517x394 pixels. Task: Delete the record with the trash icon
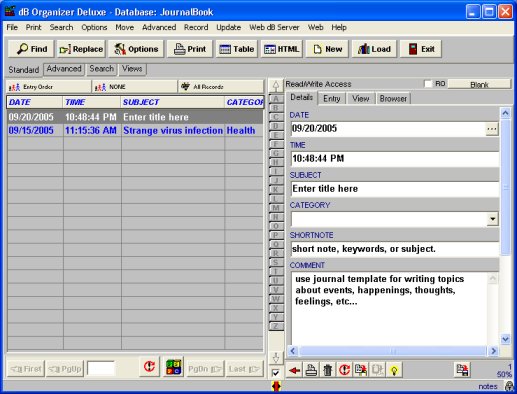point(328,370)
